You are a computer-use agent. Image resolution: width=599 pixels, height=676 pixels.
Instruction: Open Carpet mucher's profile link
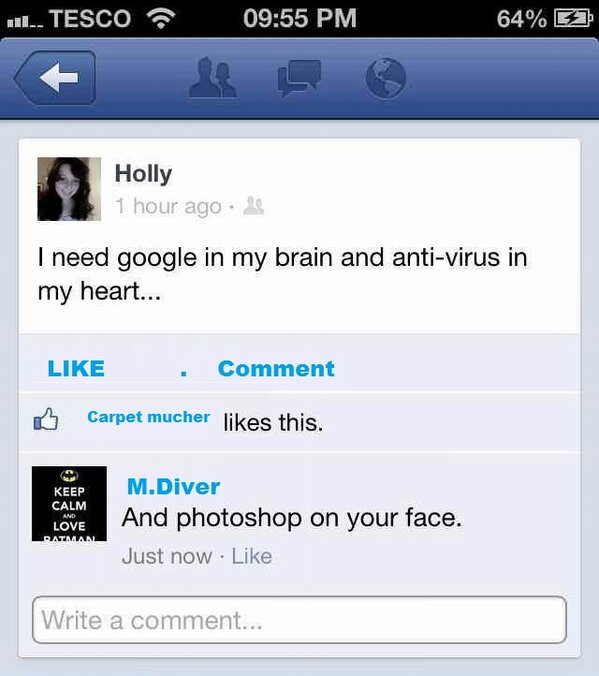pyautogui.click(x=148, y=417)
